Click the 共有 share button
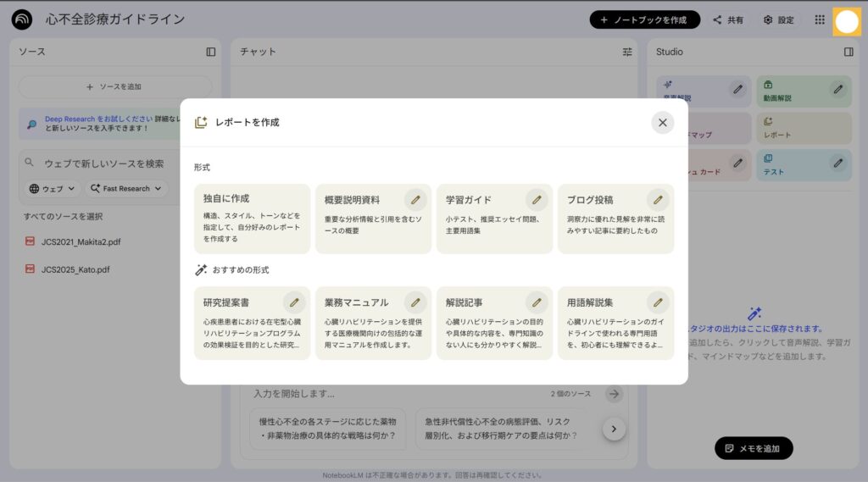 [x=728, y=19]
